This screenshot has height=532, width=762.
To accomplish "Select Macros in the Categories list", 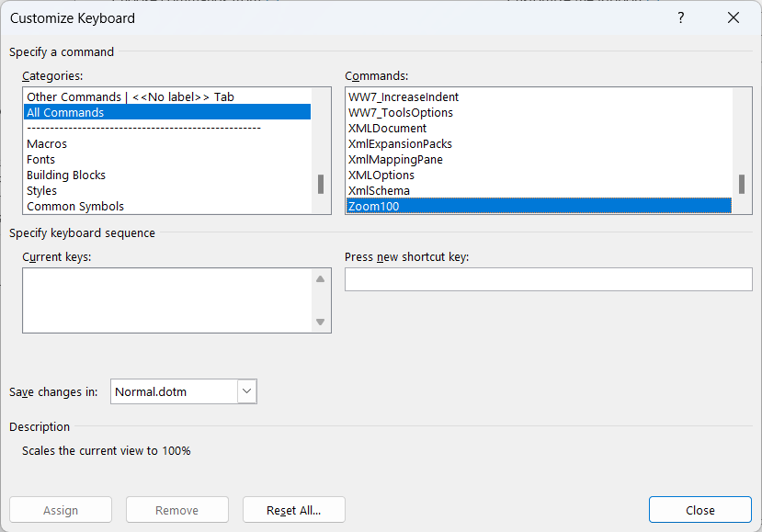I will click(x=46, y=143).
